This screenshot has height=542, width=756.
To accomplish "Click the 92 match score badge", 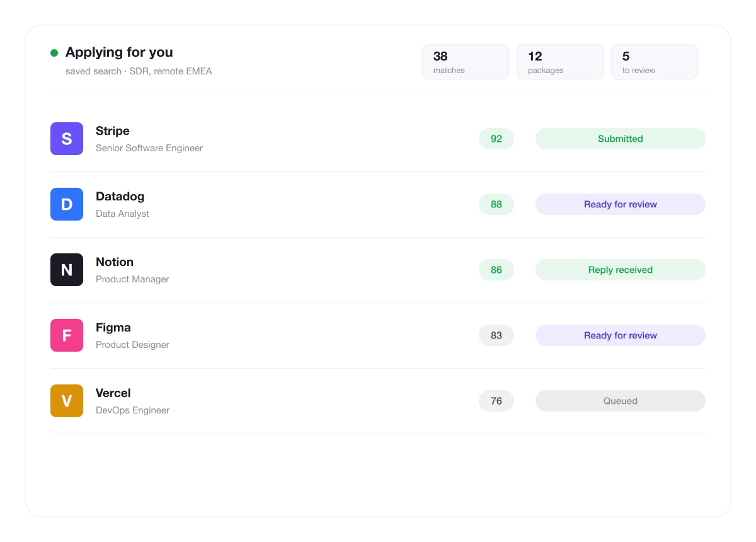I will [x=496, y=139].
